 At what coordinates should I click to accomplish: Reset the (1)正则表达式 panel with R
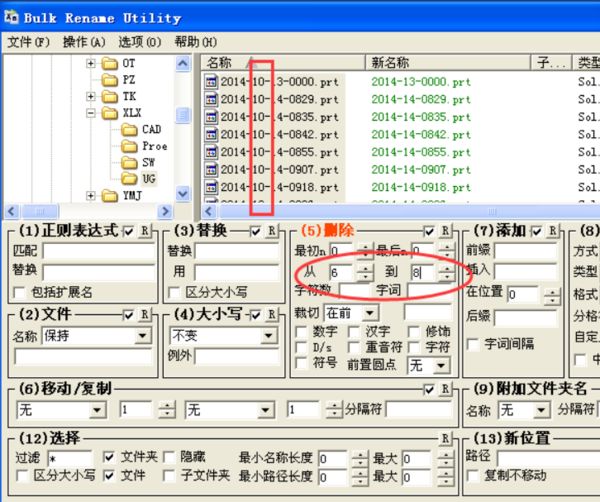coord(145,231)
